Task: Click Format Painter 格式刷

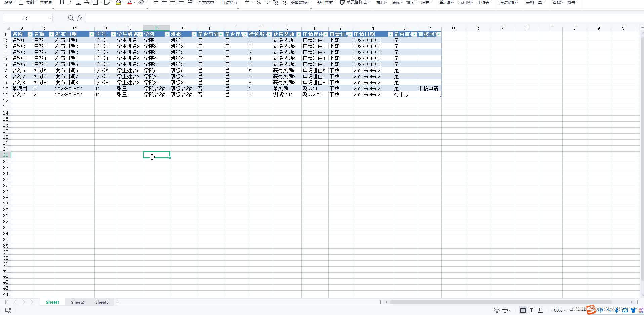Action: [46, 2]
